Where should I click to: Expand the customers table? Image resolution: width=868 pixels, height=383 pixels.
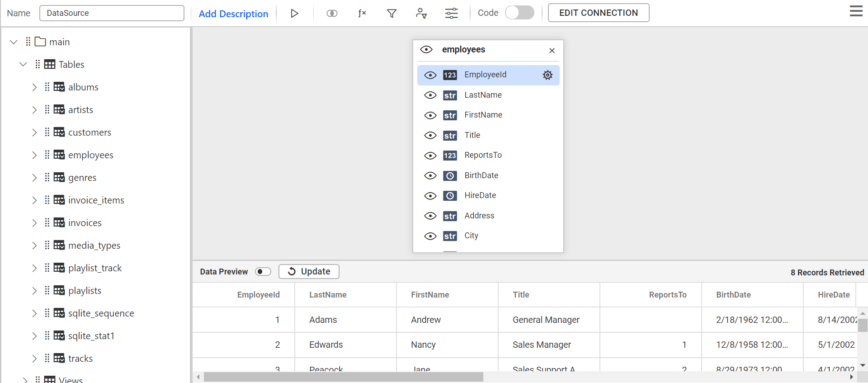(34, 132)
